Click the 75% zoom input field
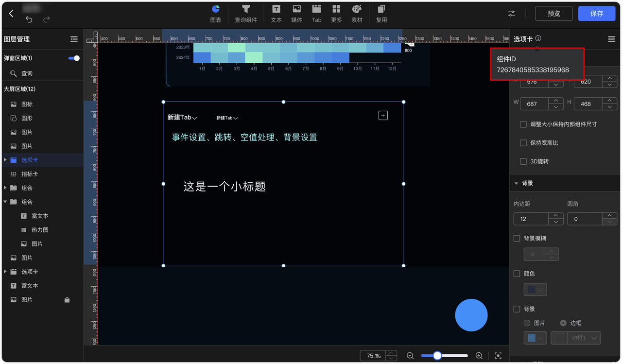Viewport: 622px width, 364px height. pos(373,356)
